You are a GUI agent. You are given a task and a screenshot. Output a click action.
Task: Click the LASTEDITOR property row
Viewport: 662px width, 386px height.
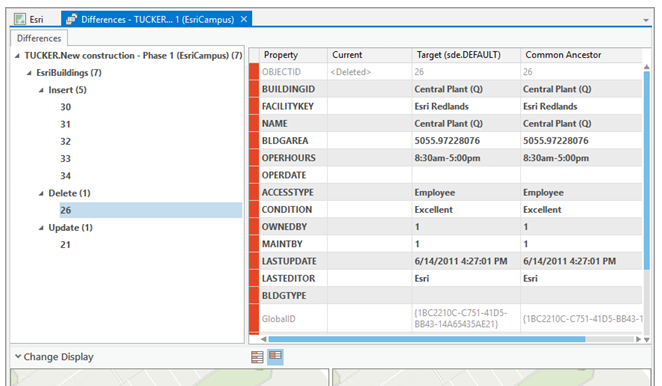click(x=446, y=278)
